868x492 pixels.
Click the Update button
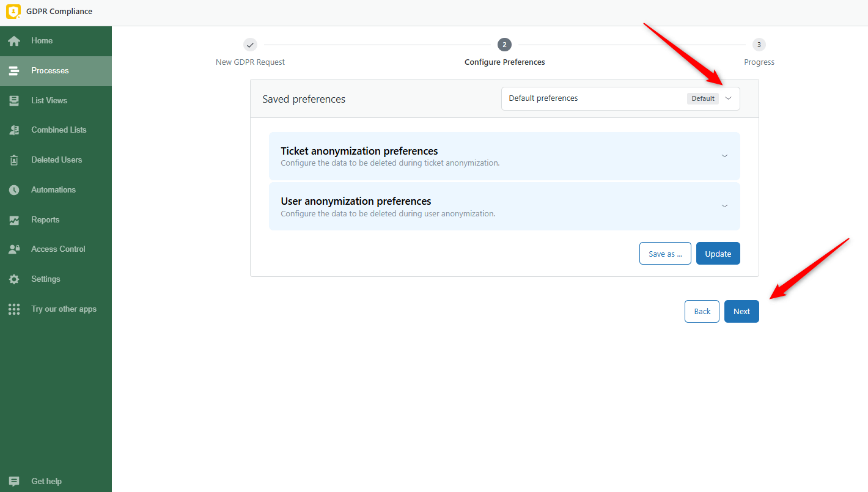pos(718,254)
